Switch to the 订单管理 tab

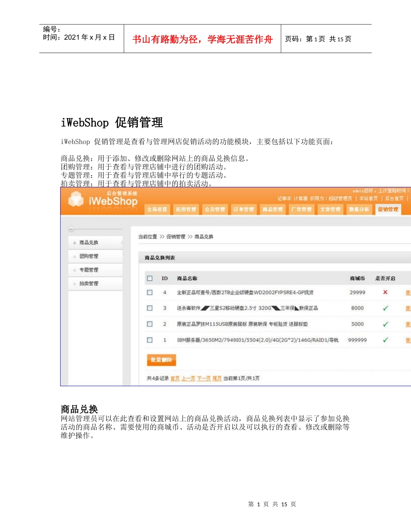pos(244,209)
